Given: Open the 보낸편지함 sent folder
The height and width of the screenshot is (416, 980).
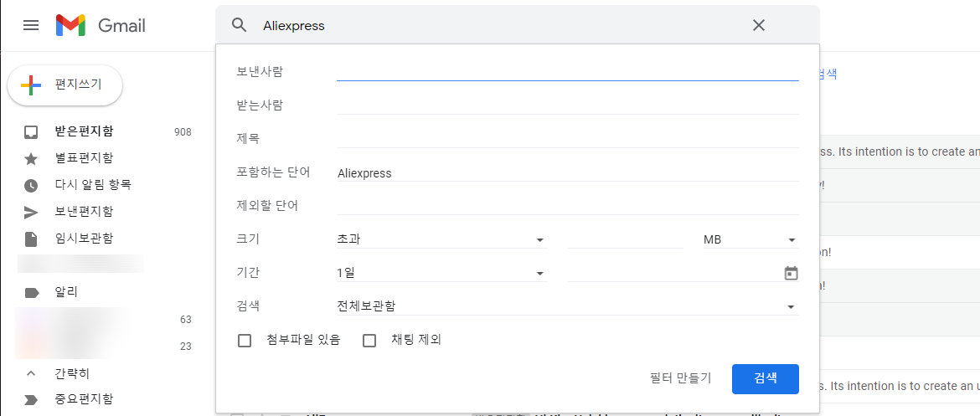Looking at the screenshot, I should click(84, 212).
